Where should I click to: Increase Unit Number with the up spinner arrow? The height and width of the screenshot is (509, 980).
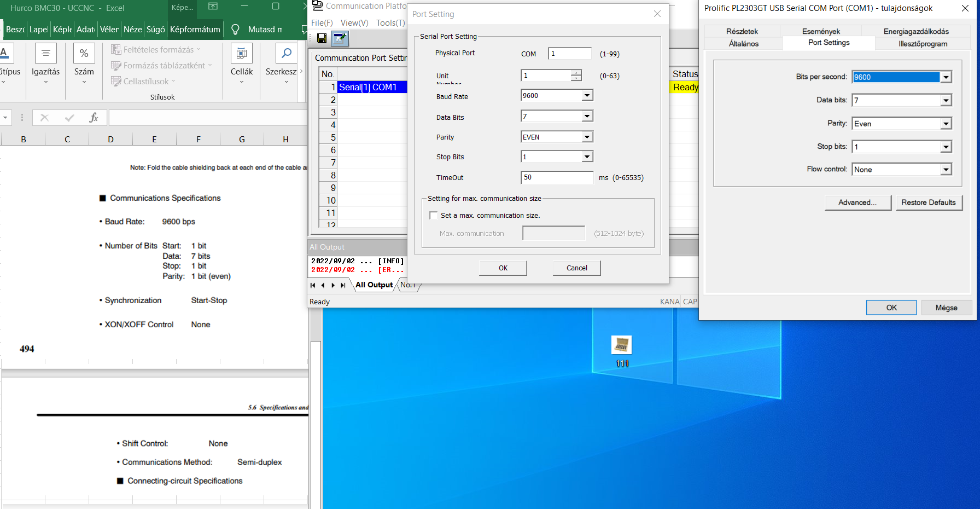pos(576,72)
